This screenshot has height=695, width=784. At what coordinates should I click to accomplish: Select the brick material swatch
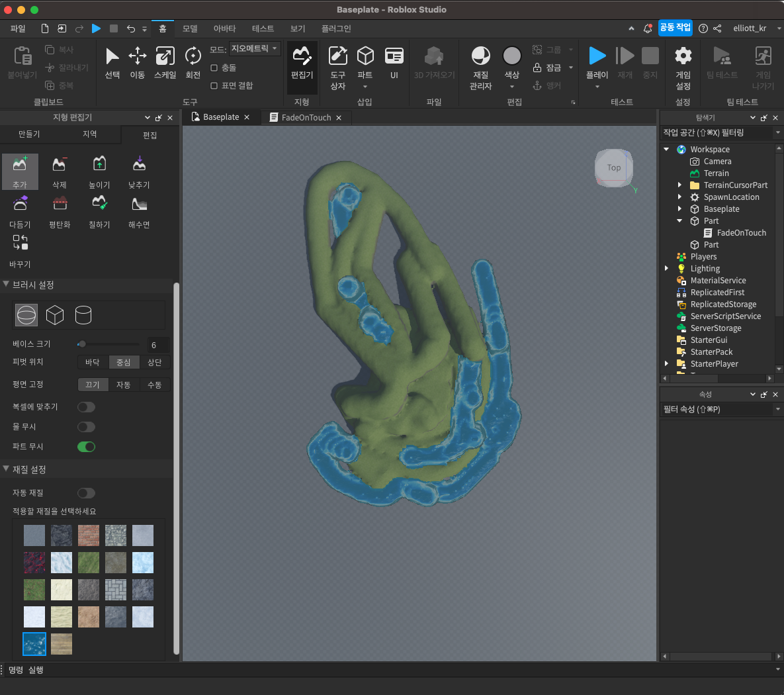(x=89, y=535)
